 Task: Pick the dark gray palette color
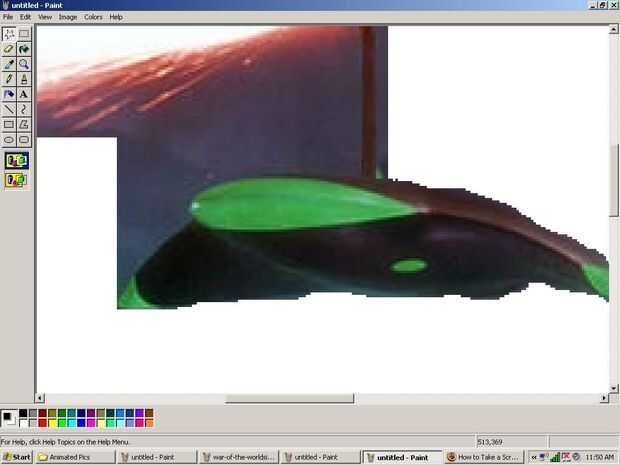coord(33,414)
